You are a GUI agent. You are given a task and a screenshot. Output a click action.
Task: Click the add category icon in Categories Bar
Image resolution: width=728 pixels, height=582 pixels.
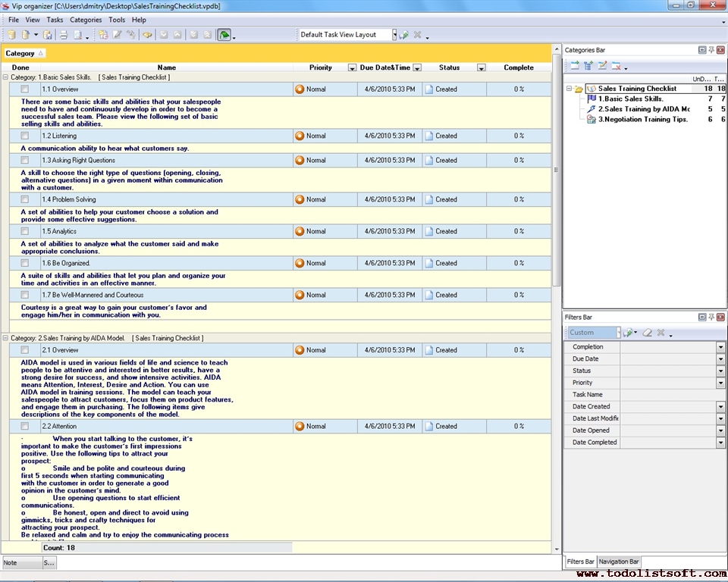tap(575, 66)
